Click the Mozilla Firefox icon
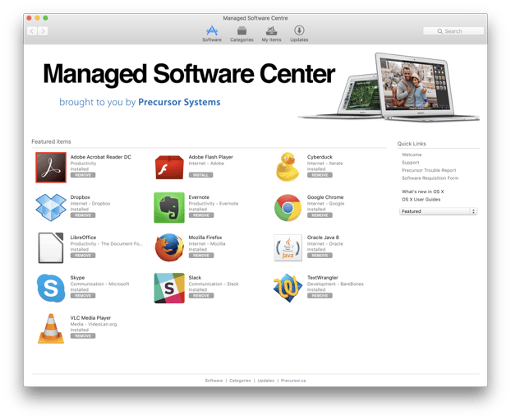511x420 pixels. click(169, 247)
